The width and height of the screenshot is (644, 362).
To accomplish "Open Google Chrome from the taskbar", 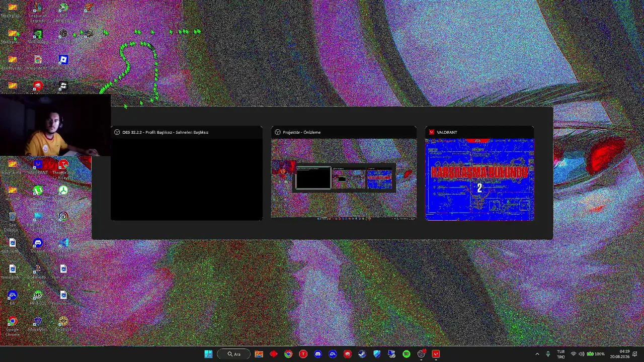I will point(288,354).
